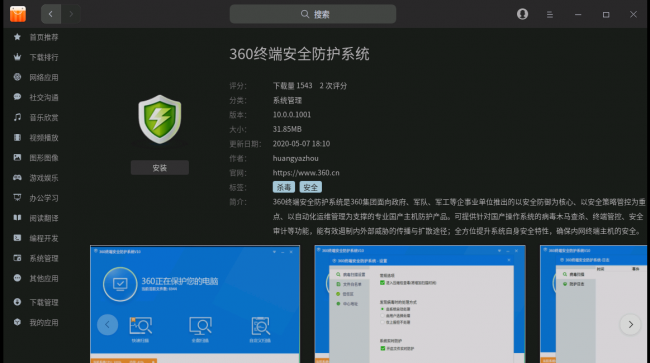Click the music note icon for 音乐欣赏
This screenshot has width=650, height=363.
[x=17, y=117]
